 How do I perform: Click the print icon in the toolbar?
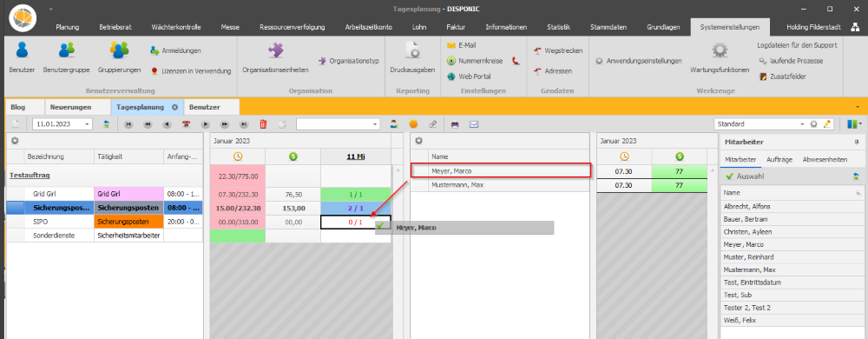tap(455, 124)
